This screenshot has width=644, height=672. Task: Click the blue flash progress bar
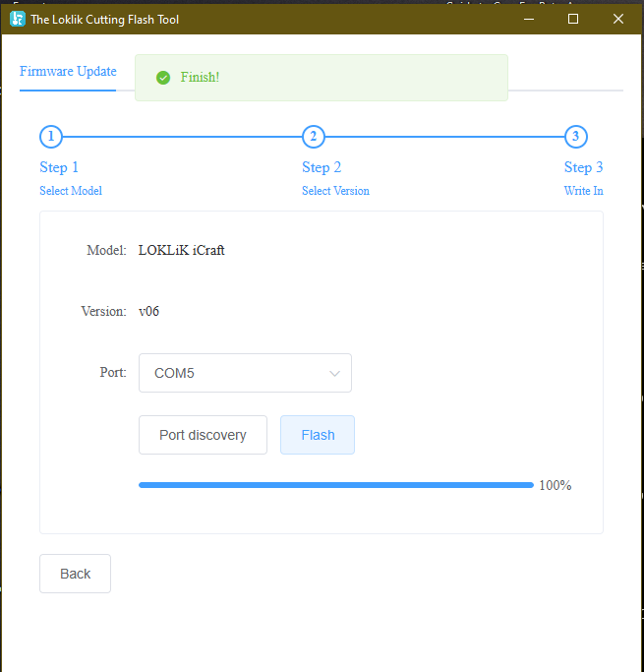click(x=336, y=485)
